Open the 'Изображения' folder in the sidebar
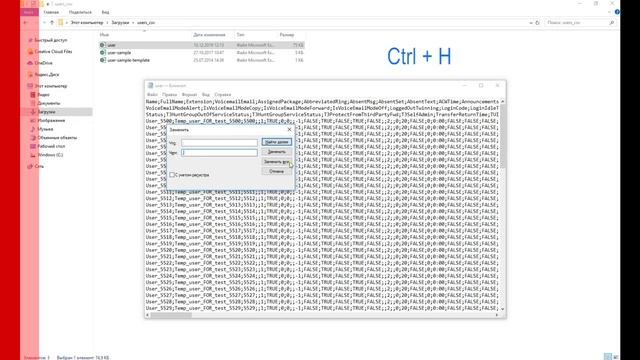 click(51, 120)
